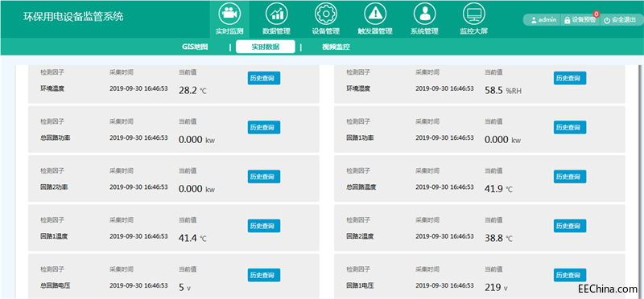Open 设备预警 alerts button
644x299 pixels.
tap(580, 19)
